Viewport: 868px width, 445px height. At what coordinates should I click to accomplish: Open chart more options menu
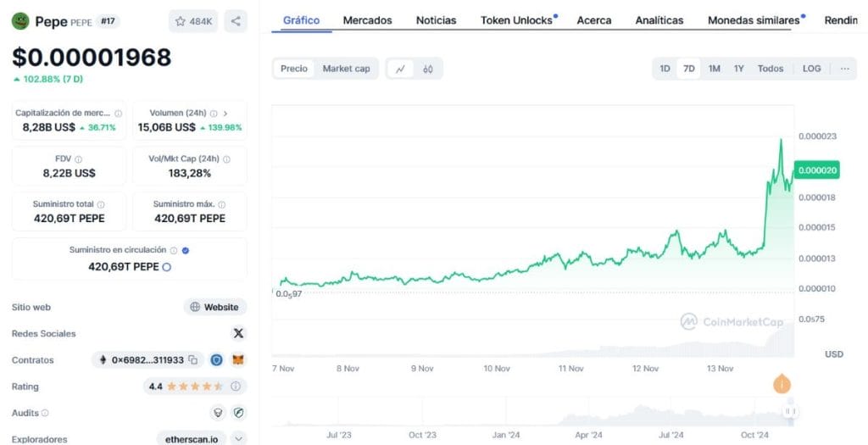click(845, 69)
